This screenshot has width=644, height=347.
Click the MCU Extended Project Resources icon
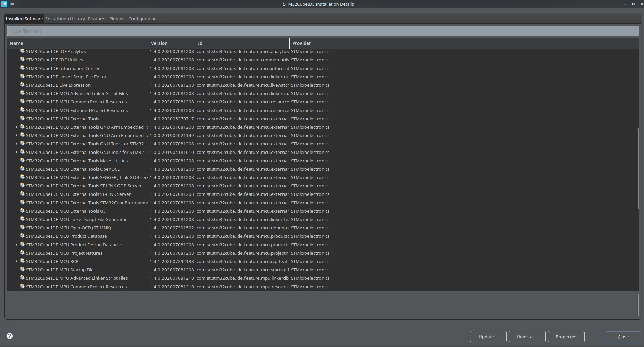click(x=23, y=110)
